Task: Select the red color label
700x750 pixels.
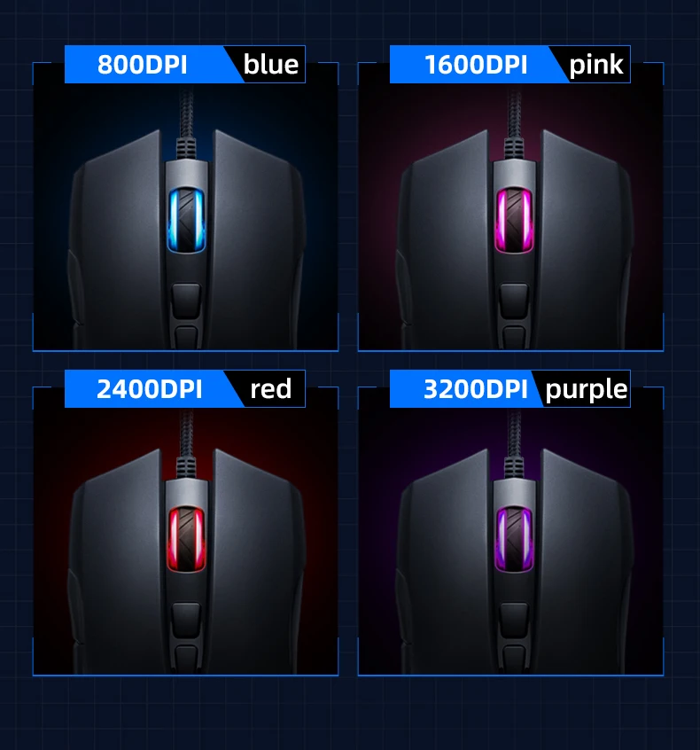Action: pos(271,389)
